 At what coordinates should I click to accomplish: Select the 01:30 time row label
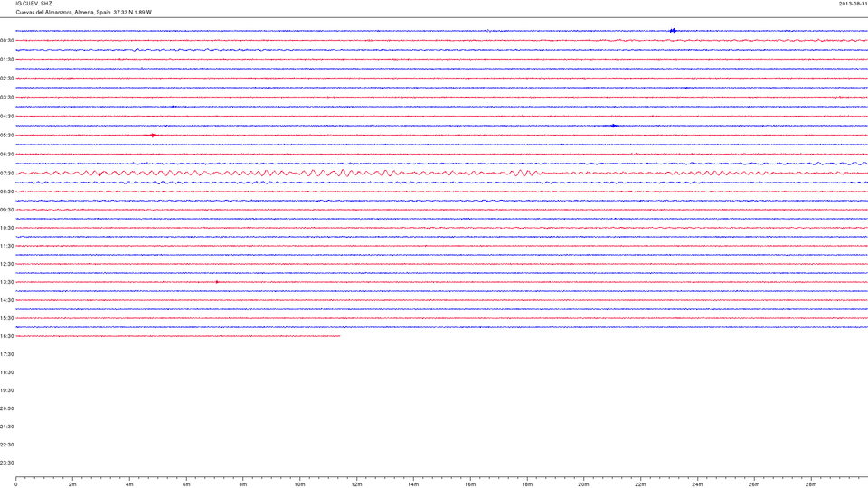point(6,60)
